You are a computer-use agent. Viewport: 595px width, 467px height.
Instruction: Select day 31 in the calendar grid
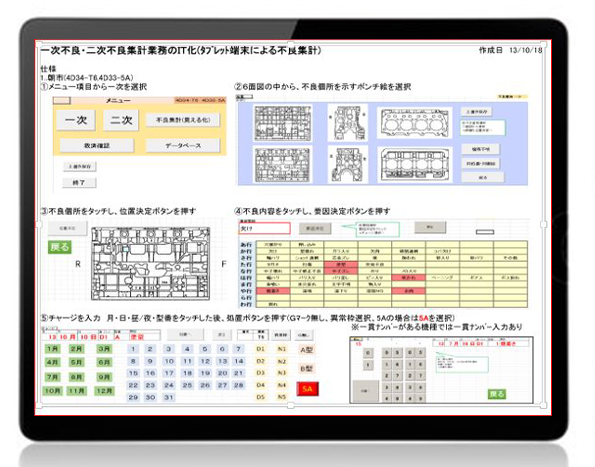tap(168, 397)
